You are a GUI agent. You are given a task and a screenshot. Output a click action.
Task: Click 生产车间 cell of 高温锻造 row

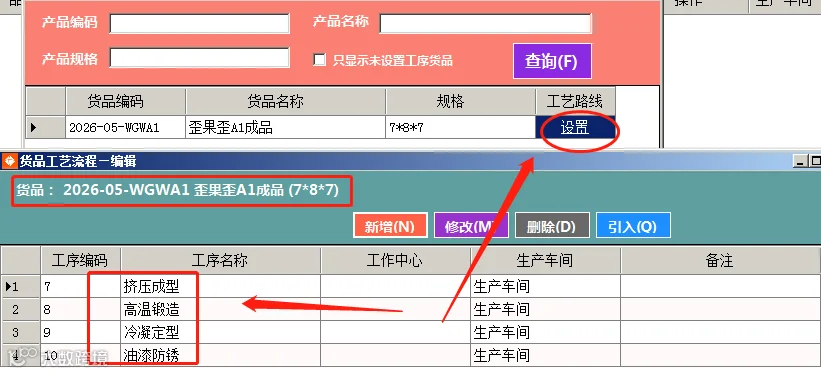(546, 310)
